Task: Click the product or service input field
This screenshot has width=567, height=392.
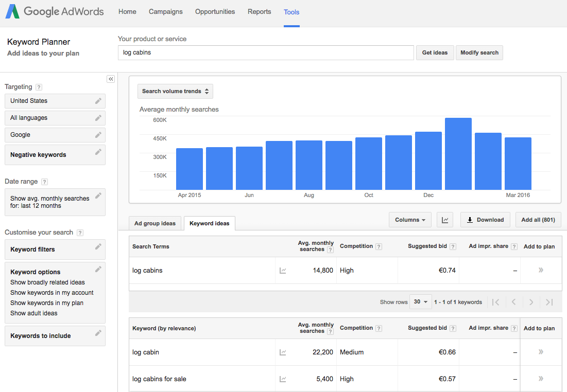Action: (x=266, y=52)
